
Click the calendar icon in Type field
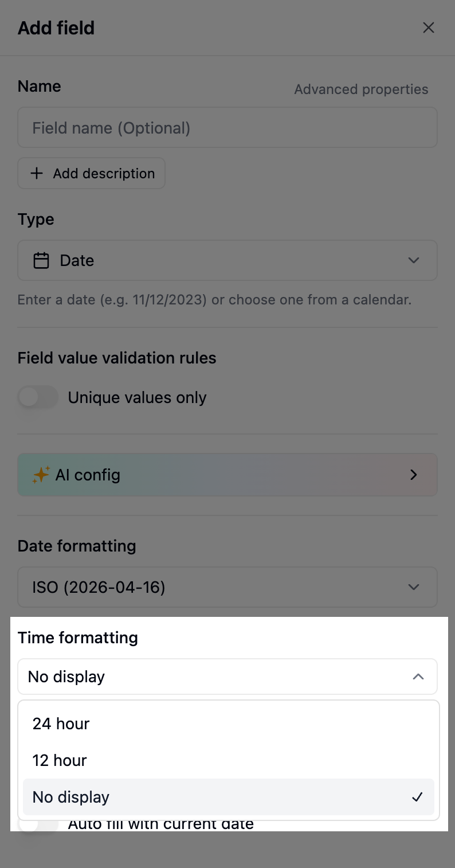coord(41,261)
